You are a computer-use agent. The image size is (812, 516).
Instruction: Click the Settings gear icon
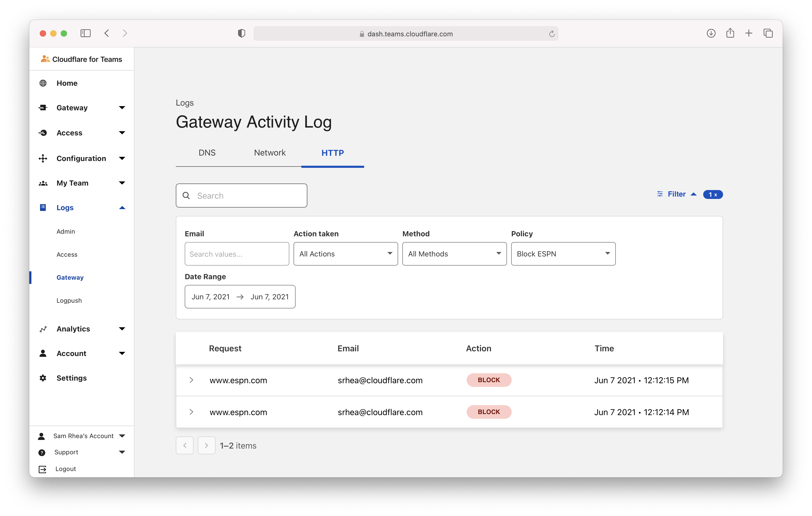click(43, 378)
